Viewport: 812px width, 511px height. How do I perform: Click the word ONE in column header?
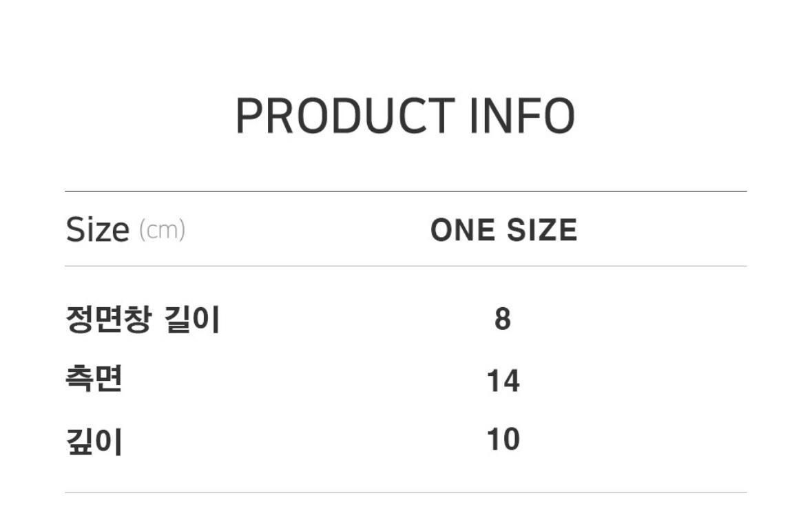pyautogui.click(x=462, y=230)
